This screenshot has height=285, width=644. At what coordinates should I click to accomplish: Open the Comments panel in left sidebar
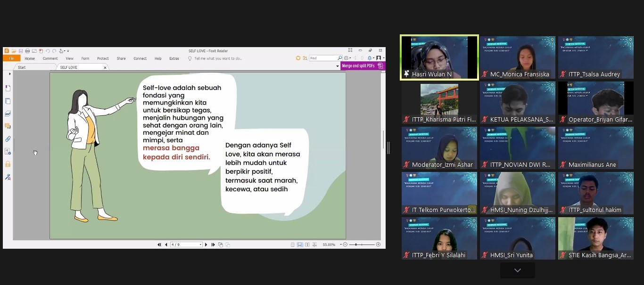point(8,126)
